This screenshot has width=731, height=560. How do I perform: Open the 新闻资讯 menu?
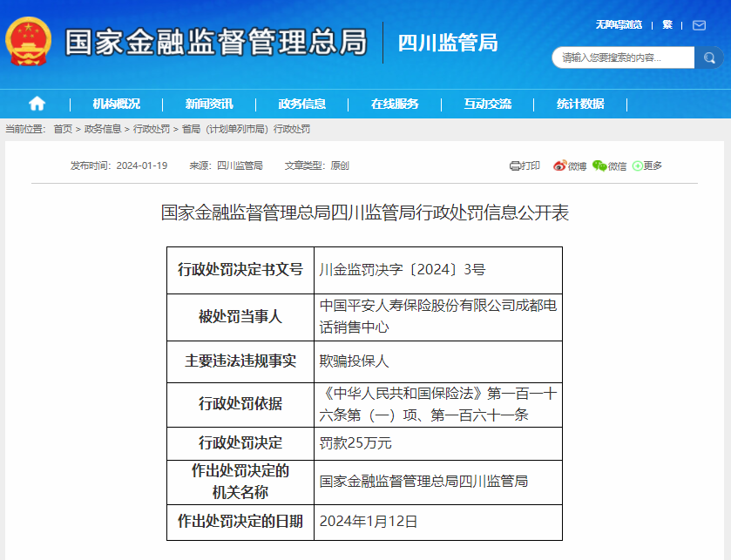click(x=209, y=104)
